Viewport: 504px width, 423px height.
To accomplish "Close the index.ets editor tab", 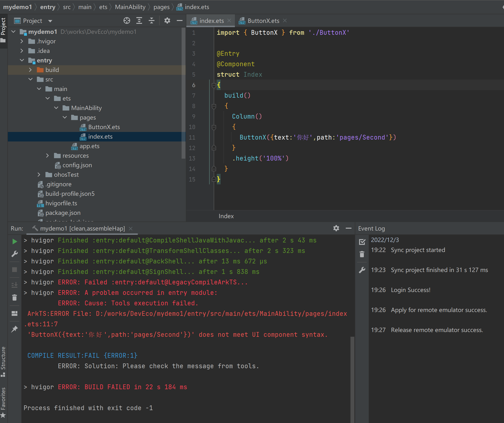I will [229, 21].
